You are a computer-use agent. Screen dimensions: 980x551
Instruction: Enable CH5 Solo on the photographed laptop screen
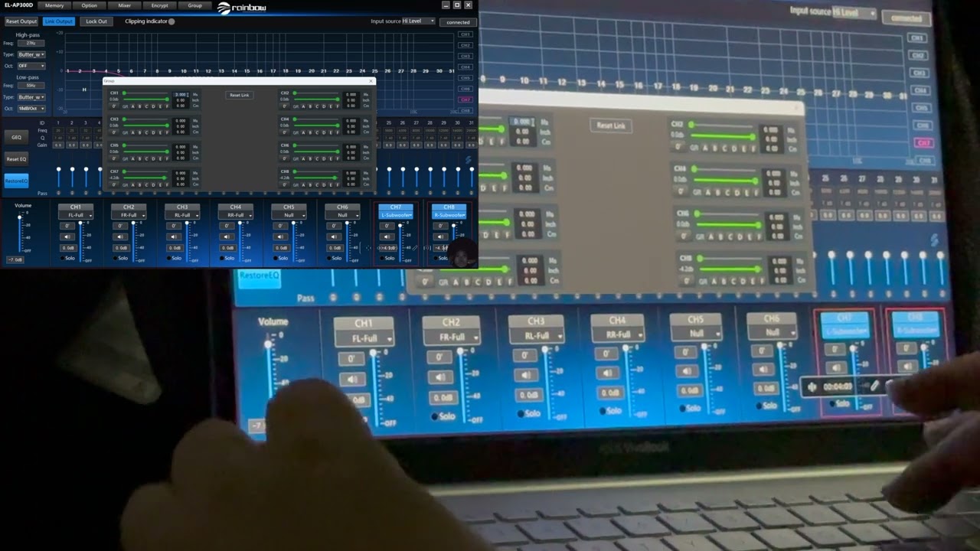pos(690,408)
